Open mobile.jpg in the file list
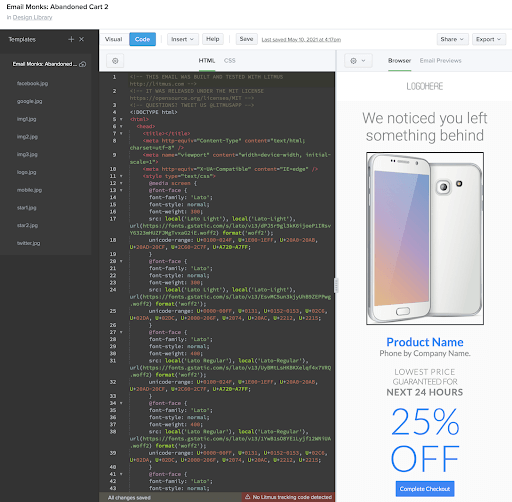Screen dimensions: 512x502 [x=29, y=190]
